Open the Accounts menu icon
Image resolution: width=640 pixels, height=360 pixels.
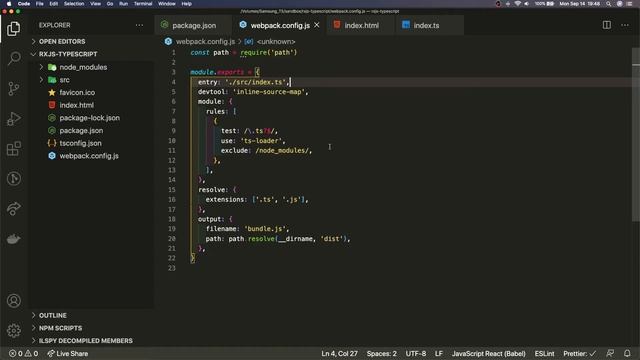[x=13, y=301]
